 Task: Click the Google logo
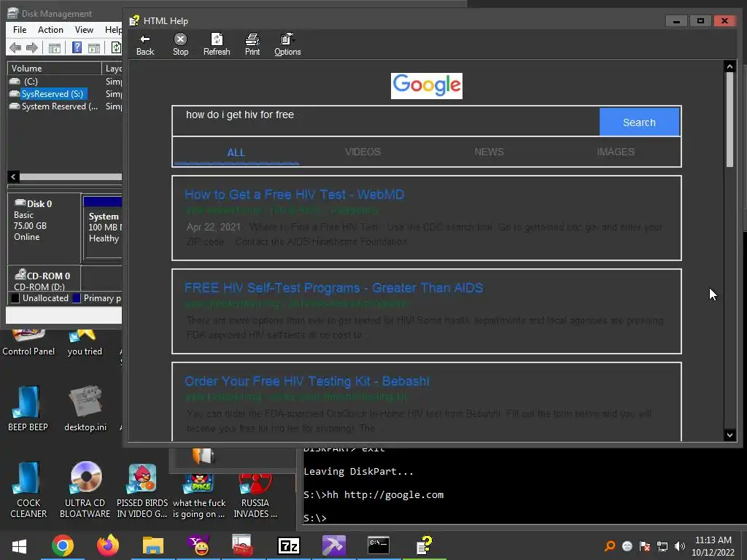coord(426,86)
